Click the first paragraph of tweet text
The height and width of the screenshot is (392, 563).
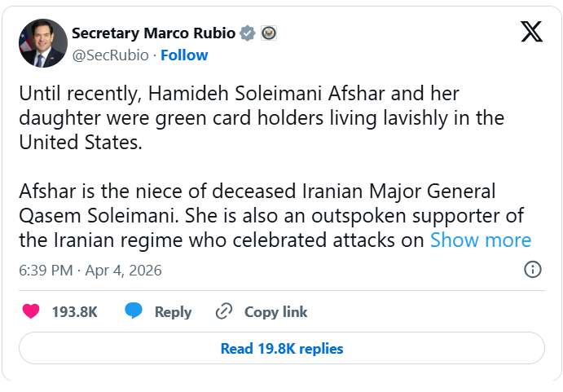[261, 117]
